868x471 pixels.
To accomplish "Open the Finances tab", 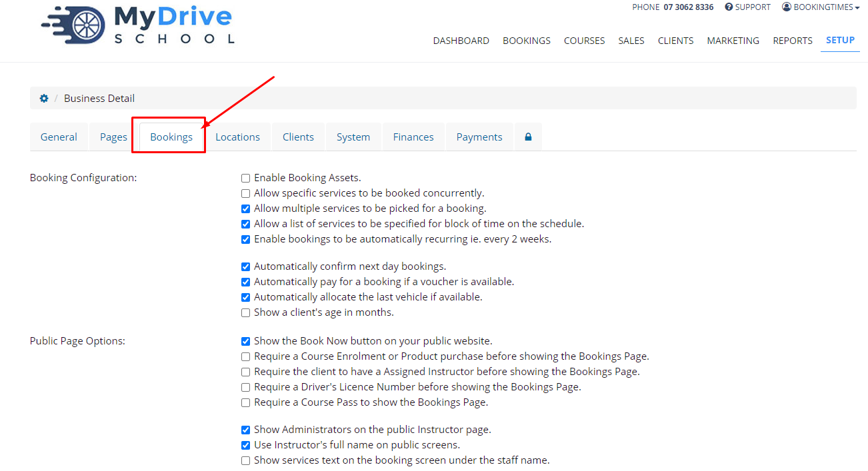I will 413,137.
